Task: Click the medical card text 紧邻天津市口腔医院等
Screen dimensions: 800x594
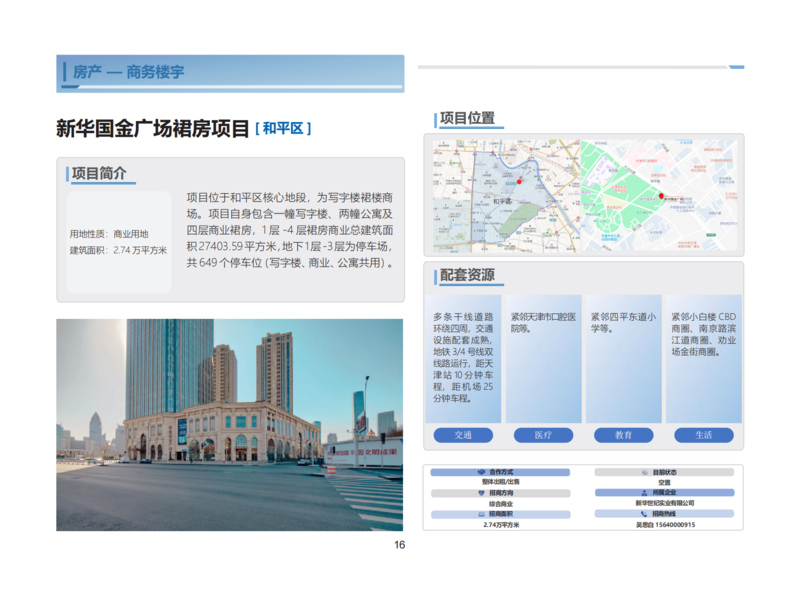Action: tap(543, 323)
